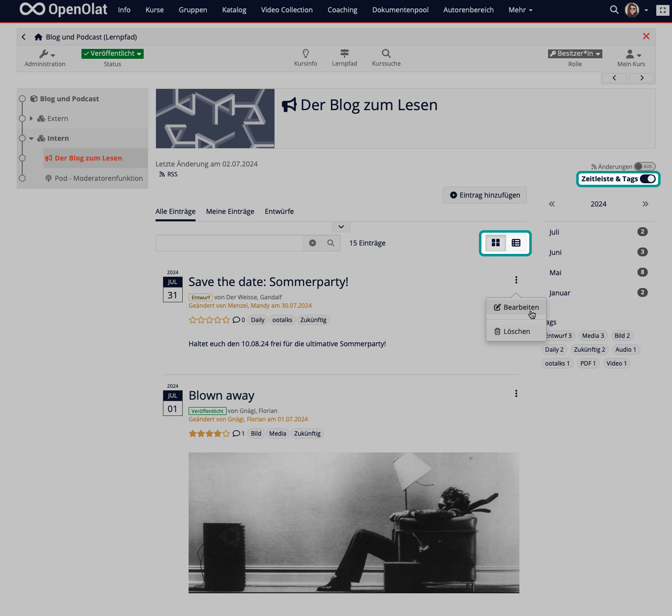Image resolution: width=672 pixels, height=616 pixels.
Task: Open the Lernpfad icon in the toolbar
Action: [344, 55]
